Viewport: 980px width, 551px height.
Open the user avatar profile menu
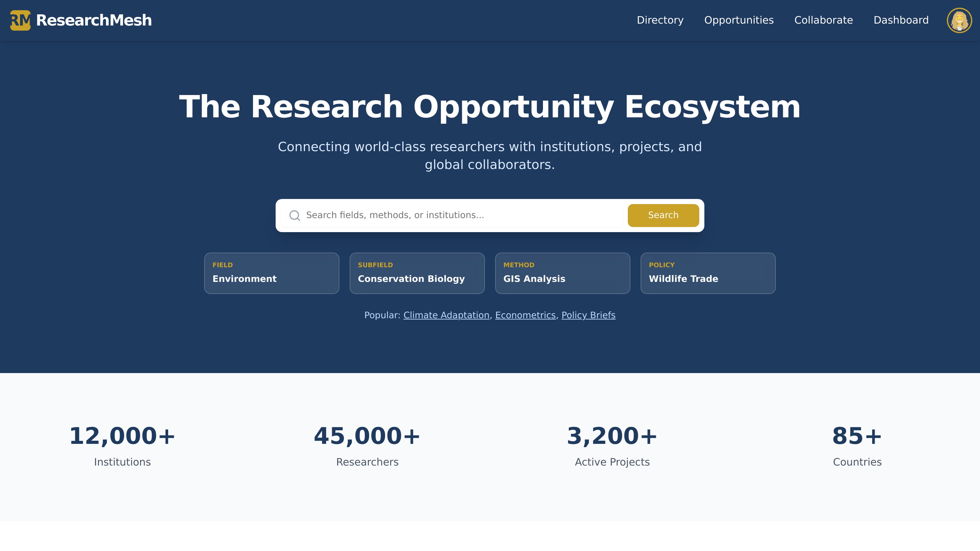coord(959,20)
